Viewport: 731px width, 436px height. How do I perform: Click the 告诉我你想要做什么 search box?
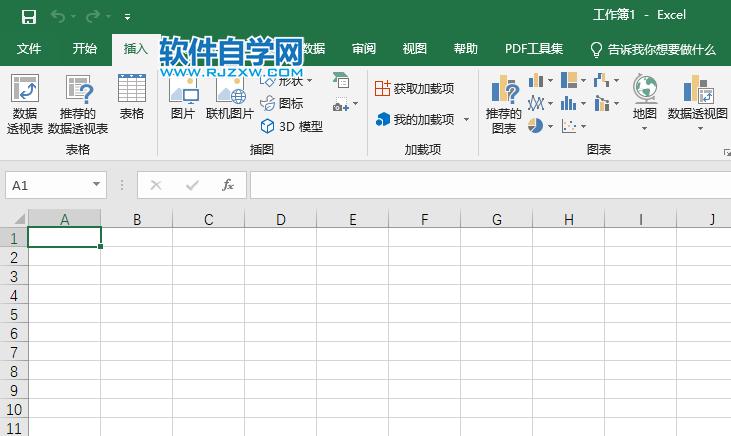pyautogui.click(x=653, y=49)
